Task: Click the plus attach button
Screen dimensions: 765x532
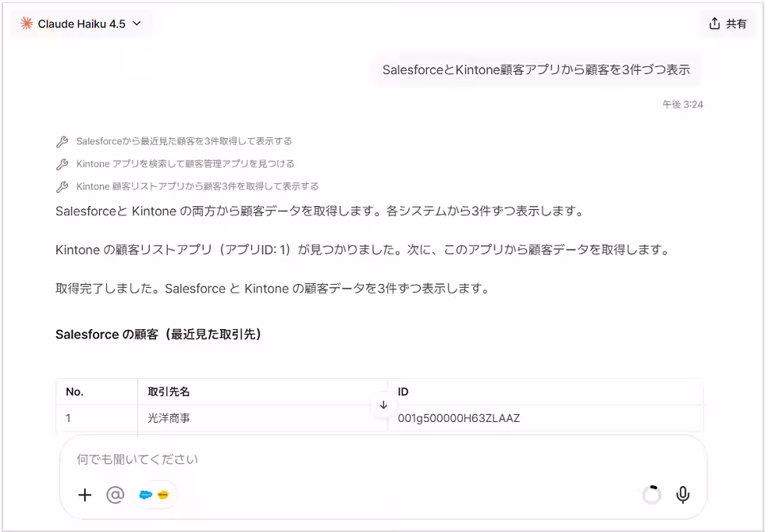Action: coord(85,495)
